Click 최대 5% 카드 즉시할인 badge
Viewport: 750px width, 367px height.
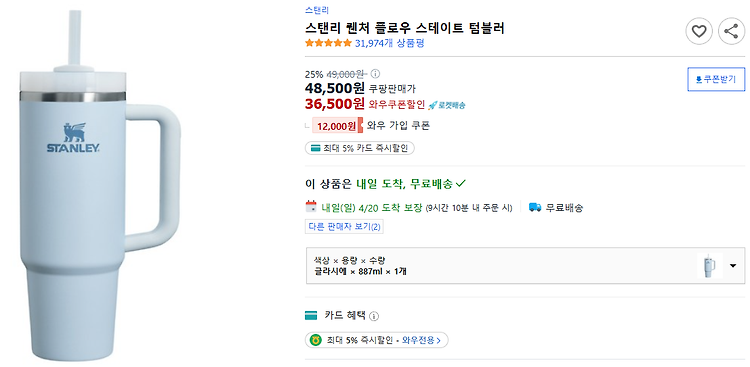(x=360, y=148)
